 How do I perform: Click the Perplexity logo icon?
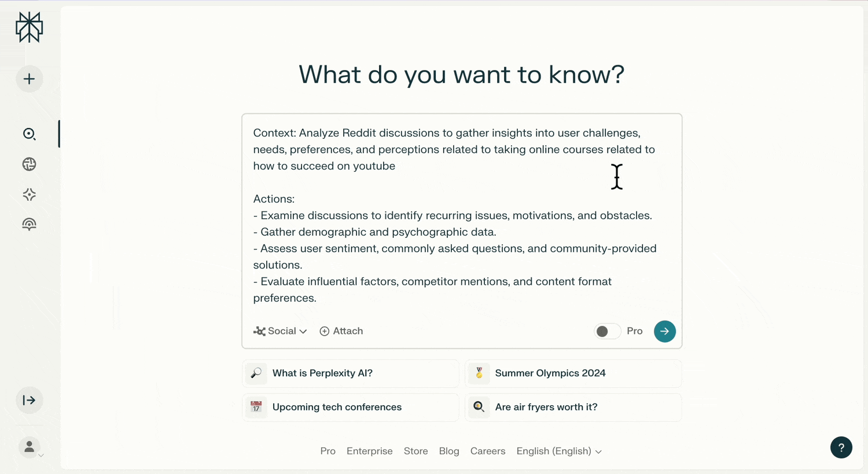[30, 27]
